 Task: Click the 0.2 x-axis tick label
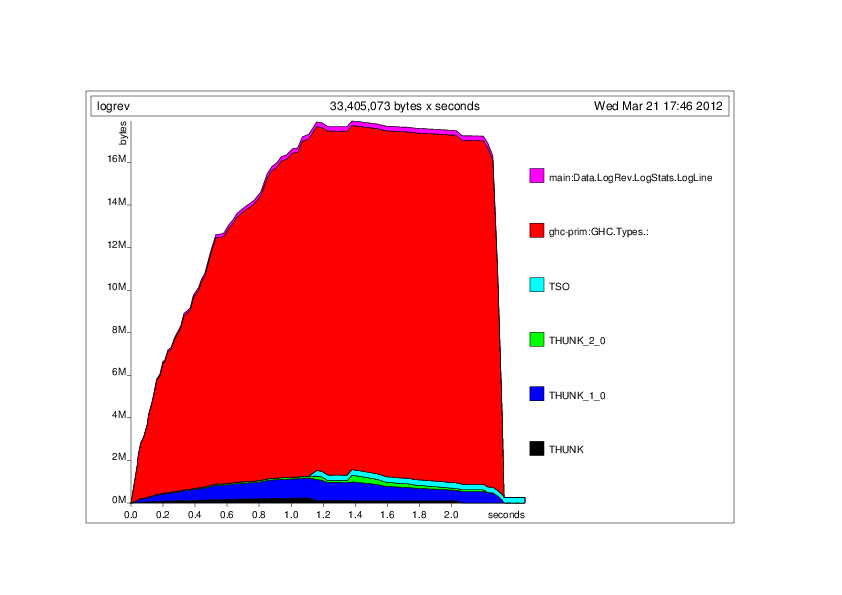[x=163, y=515]
